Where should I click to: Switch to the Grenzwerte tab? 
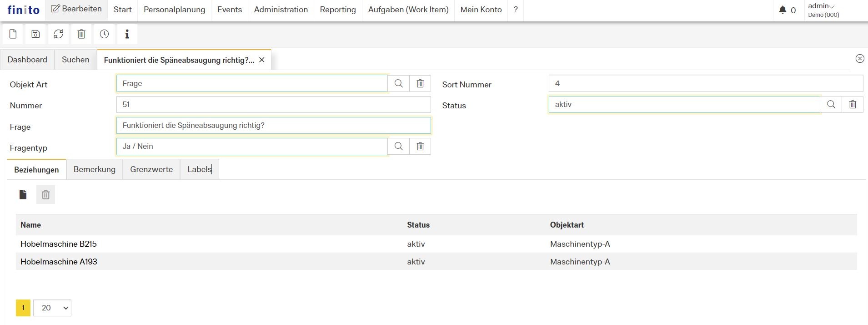[x=151, y=169]
